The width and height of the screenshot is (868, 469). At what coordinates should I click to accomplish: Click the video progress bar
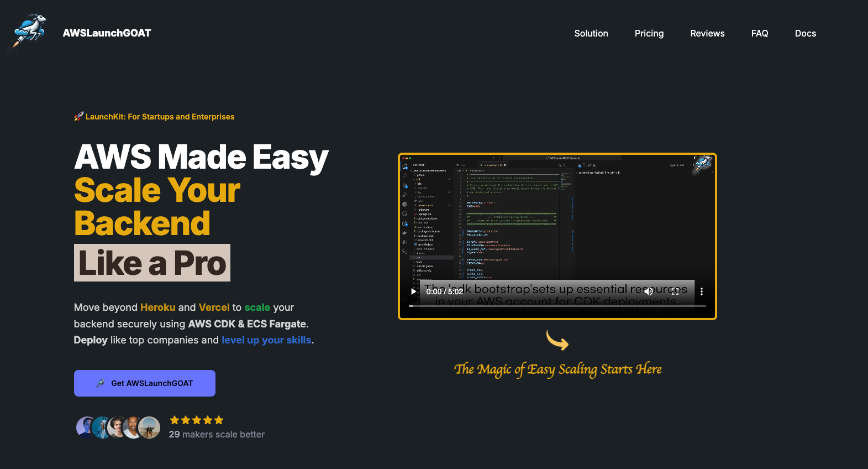557,305
